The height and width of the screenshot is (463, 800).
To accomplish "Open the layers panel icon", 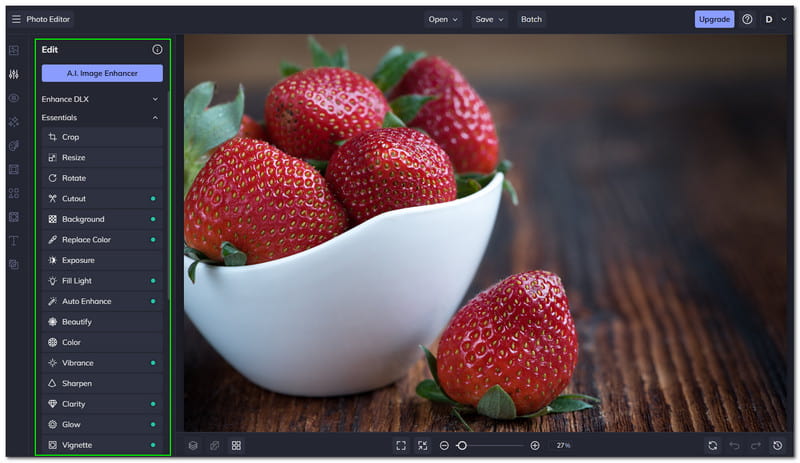I will pos(193,445).
